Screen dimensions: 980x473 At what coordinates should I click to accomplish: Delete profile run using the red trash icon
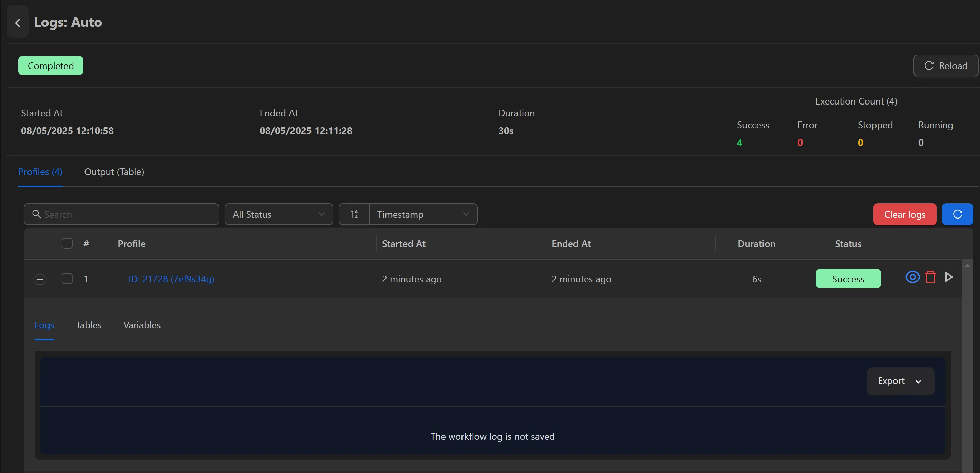pos(930,278)
